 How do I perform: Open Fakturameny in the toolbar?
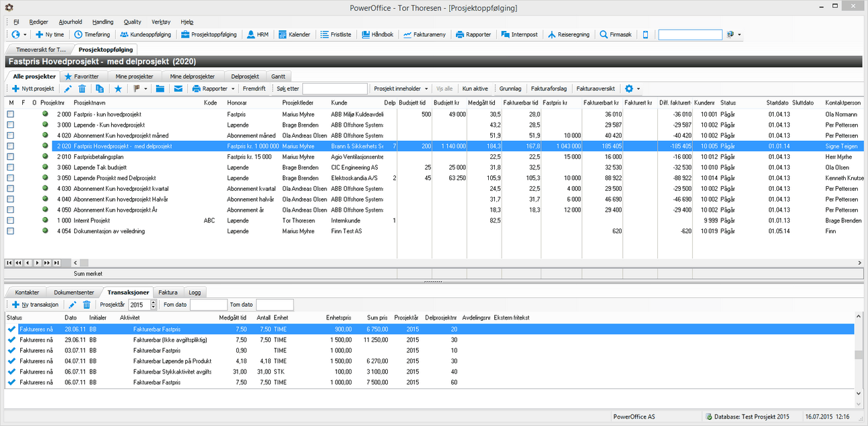[424, 34]
